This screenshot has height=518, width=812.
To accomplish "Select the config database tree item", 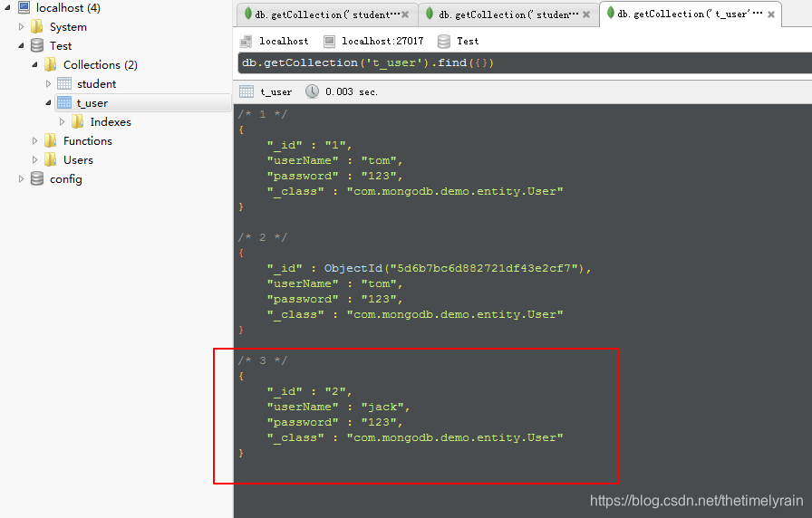I will (x=66, y=179).
